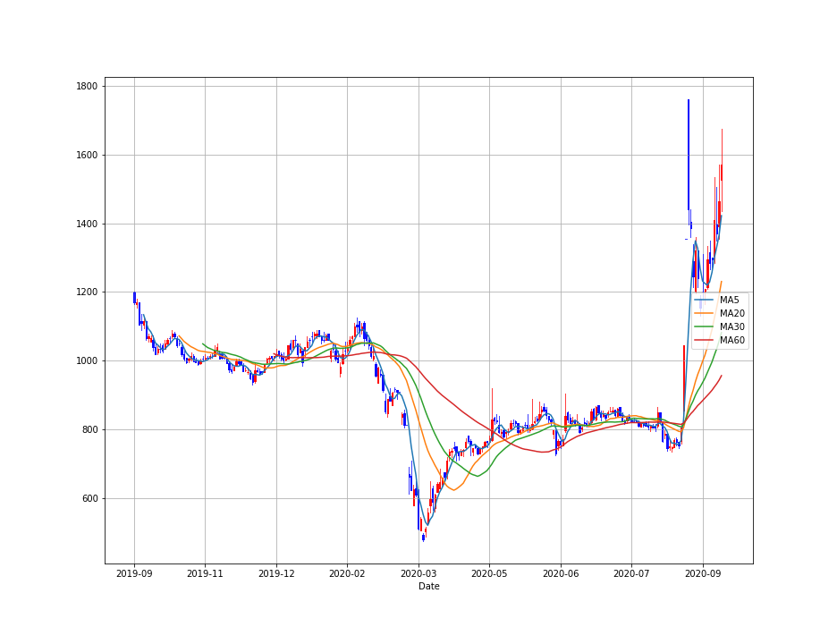The image size is (837, 644).
Task: Click the 2019-11 x-axis label
Action: (x=205, y=574)
